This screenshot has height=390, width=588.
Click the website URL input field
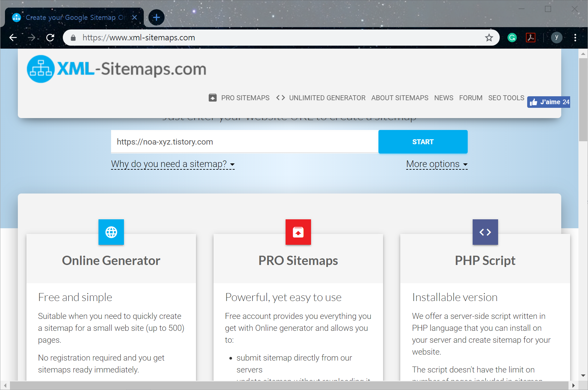click(245, 142)
